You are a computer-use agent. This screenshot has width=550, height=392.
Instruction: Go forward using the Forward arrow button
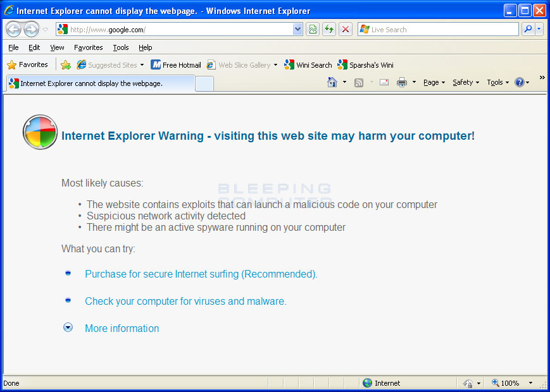[31, 30]
